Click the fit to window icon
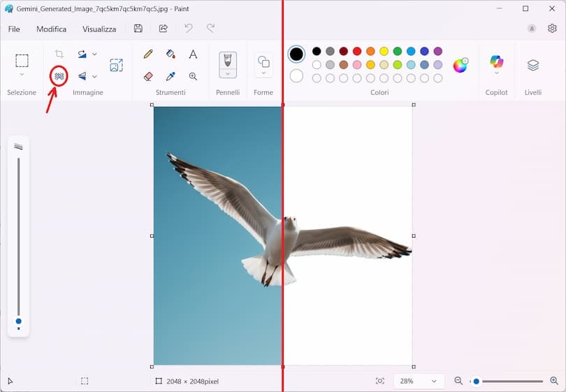Viewport: 566px width, 392px height. 379,381
